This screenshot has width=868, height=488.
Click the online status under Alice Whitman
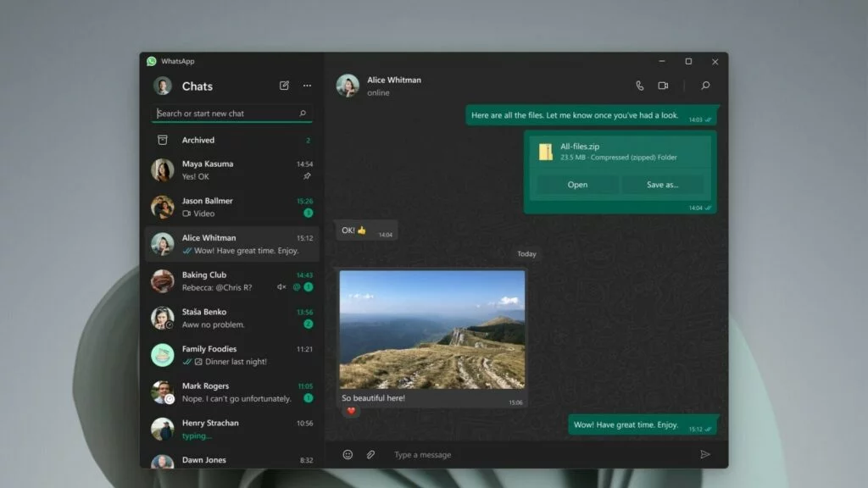click(x=378, y=93)
